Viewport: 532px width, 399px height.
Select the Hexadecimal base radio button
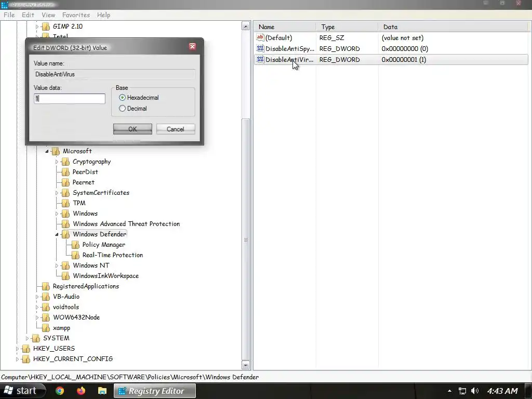(122, 98)
